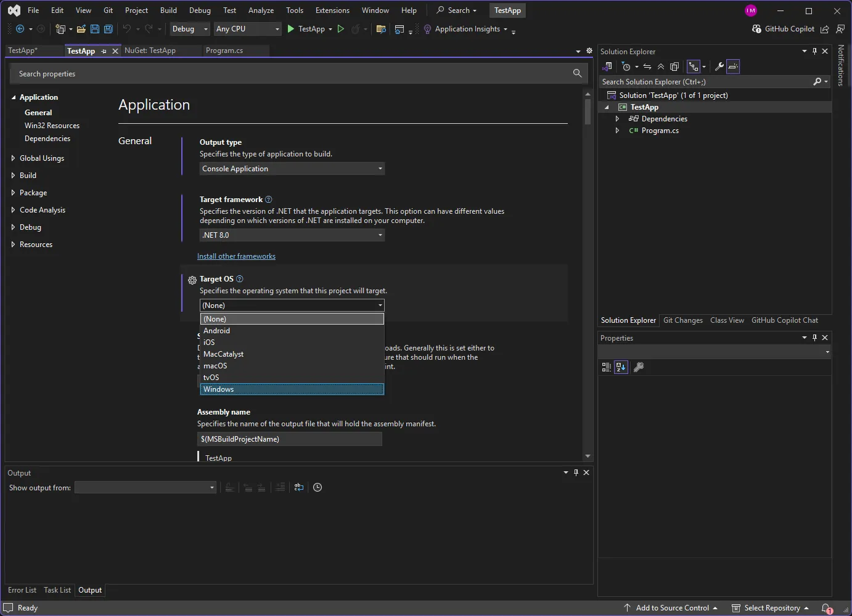Pin the Output window
Screen dimensions: 852x616
point(576,472)
